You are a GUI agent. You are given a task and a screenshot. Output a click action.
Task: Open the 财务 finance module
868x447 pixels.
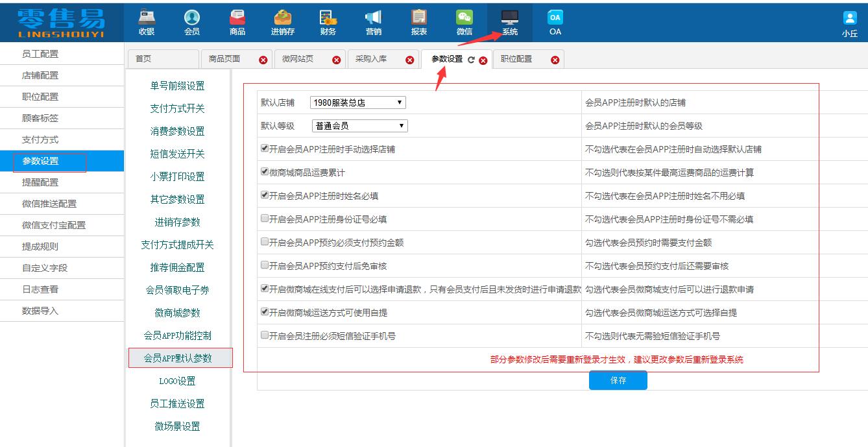(x=327, y=22)
